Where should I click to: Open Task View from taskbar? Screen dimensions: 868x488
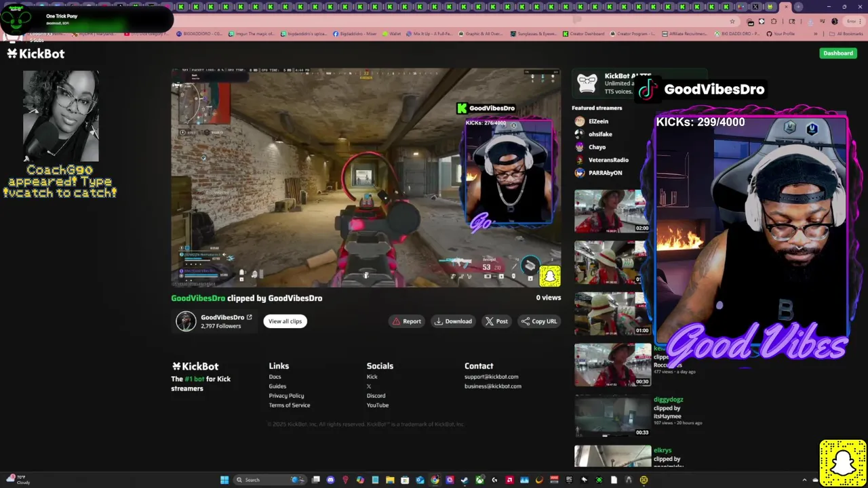[315, 480]
